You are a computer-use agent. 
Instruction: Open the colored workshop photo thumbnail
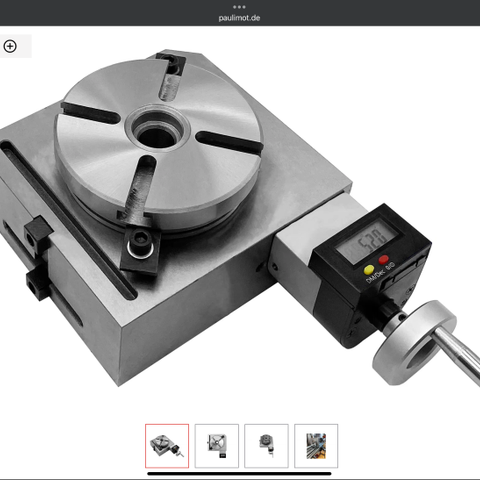tap(316, 446)
